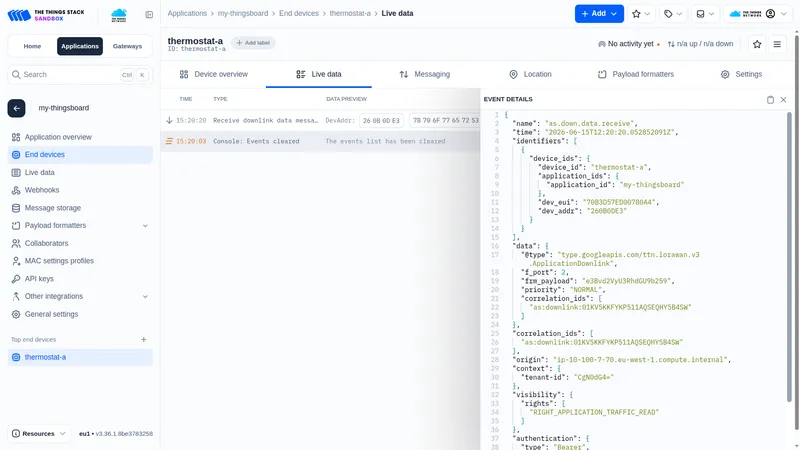Click my-thingsboard in the breadcrumb

(x=243, y=13)
